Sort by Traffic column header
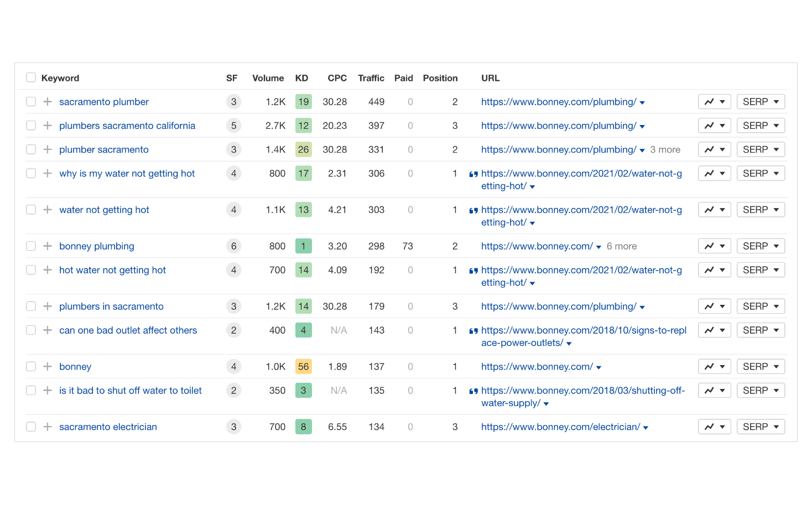 [371, 78]
